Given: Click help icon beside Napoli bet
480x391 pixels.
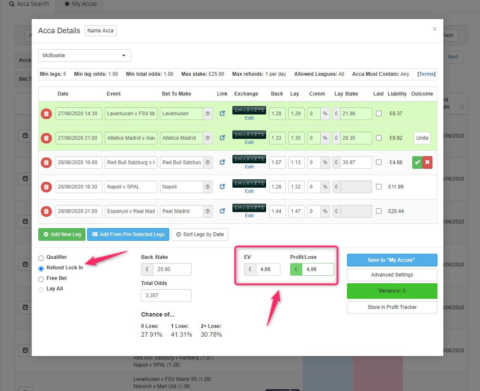Looking at the screenshot, I should point(208,187).
